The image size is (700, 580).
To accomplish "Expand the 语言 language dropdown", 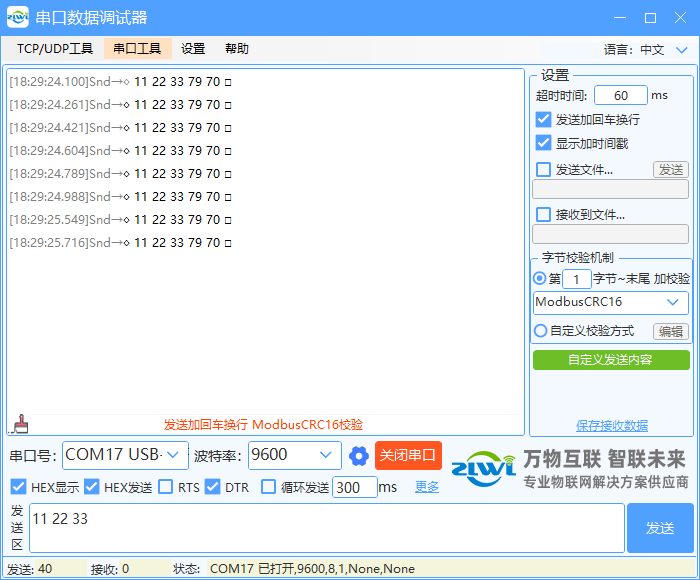I will click(681, 50).
